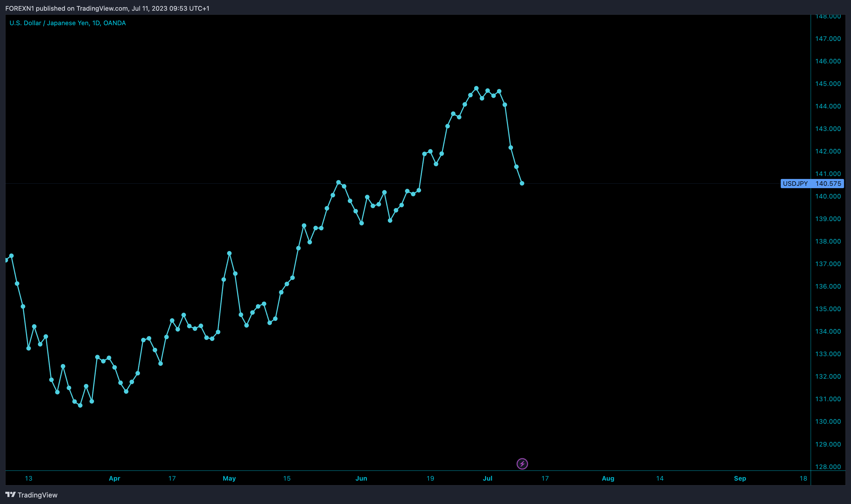Click the 138.000 price axis label
The image size is (851, 504).
pos(828,241)
